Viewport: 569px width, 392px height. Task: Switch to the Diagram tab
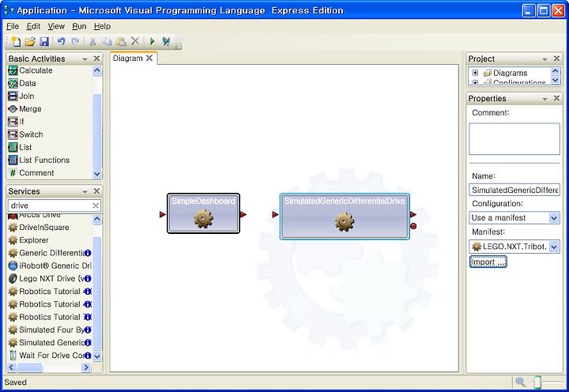(x=128, y=58)
